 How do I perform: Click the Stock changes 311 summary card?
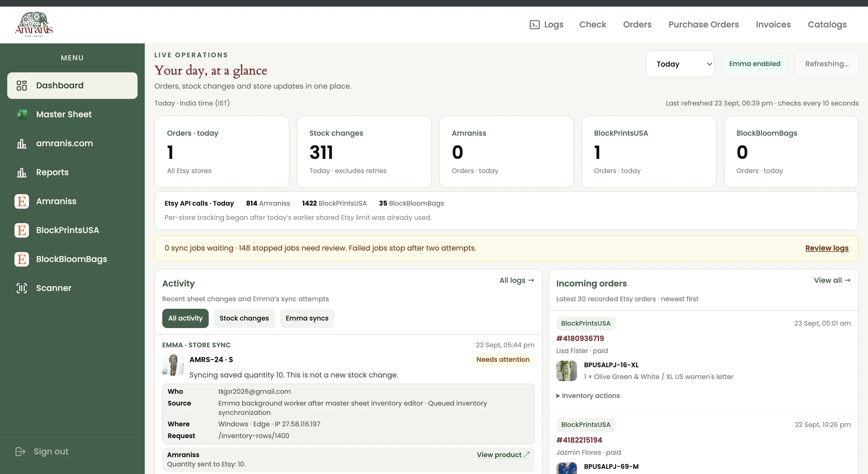pyautogui.click(x=364, y=152)
